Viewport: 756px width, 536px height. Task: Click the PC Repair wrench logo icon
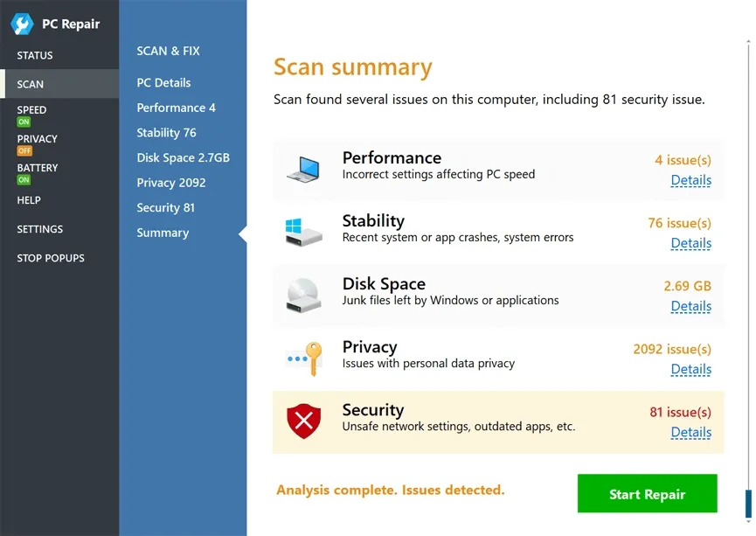[x=21, y=23]
